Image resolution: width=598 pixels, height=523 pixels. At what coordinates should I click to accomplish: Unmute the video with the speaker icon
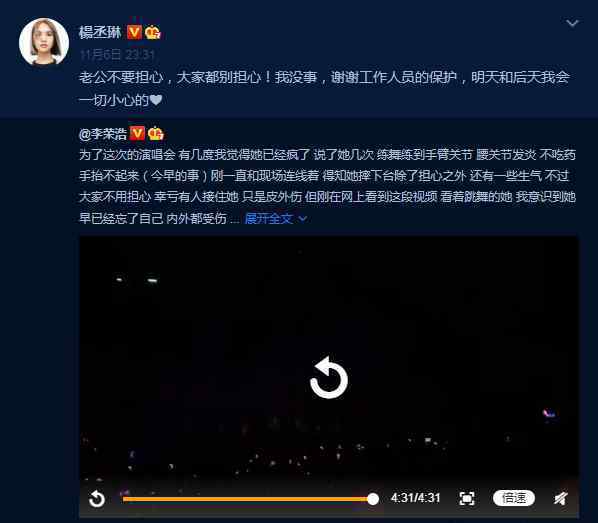(561, 498)
